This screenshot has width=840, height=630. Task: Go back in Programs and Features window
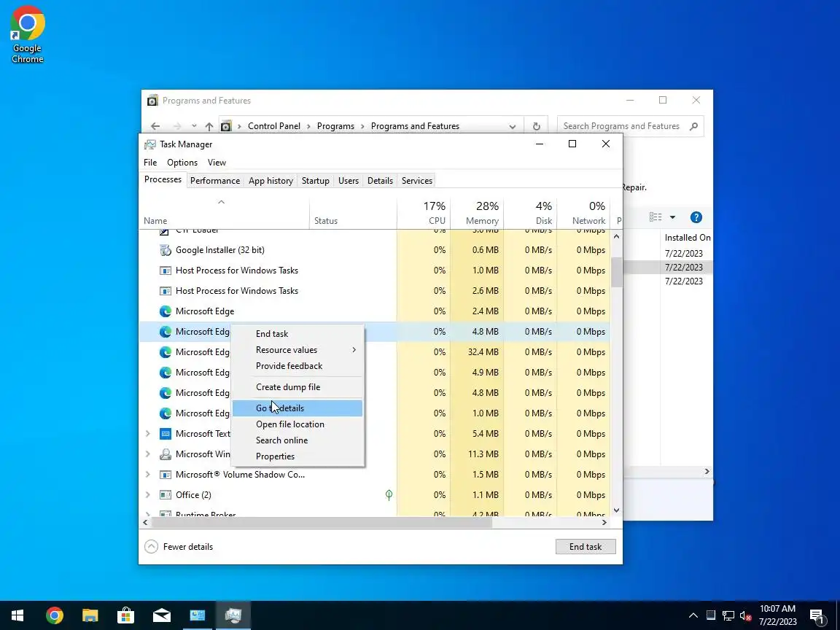(155, 126)
